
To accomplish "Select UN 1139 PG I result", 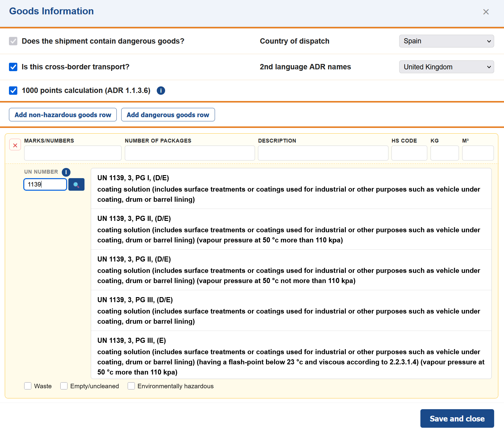I will click(291, 189).
